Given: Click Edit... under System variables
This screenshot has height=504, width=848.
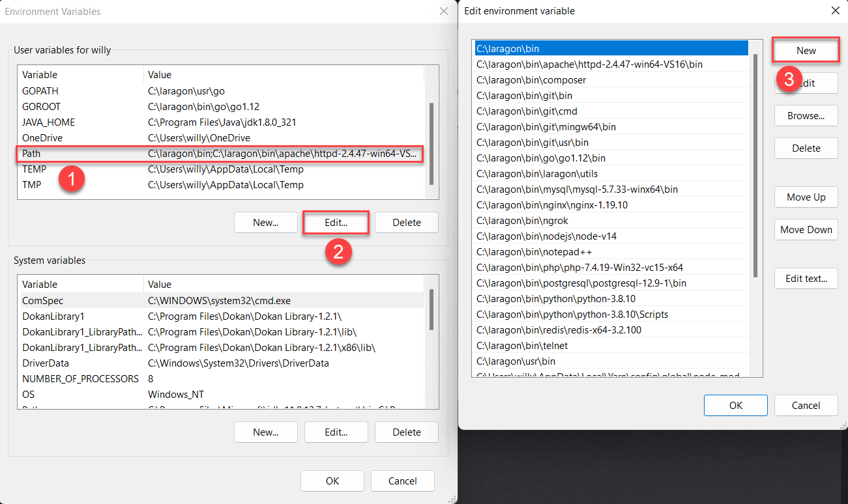Looking at the screenshot, I should click(336, 432).
